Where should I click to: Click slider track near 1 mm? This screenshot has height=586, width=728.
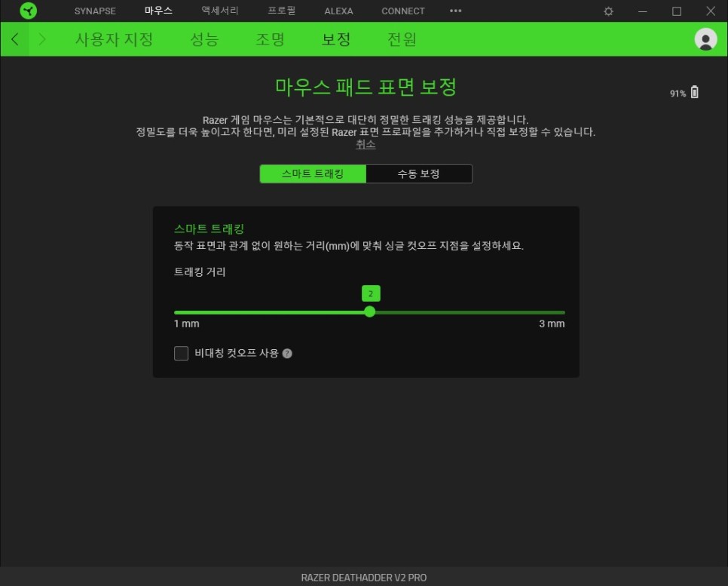185,312
